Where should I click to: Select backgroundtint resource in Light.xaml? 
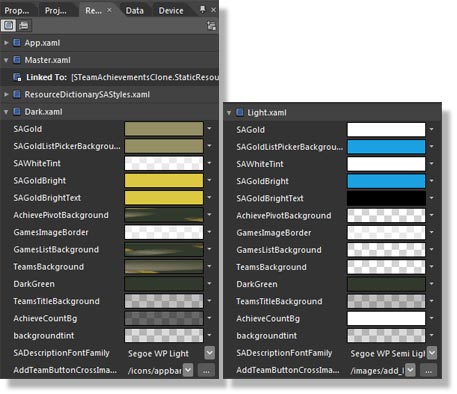pos(266,336)
